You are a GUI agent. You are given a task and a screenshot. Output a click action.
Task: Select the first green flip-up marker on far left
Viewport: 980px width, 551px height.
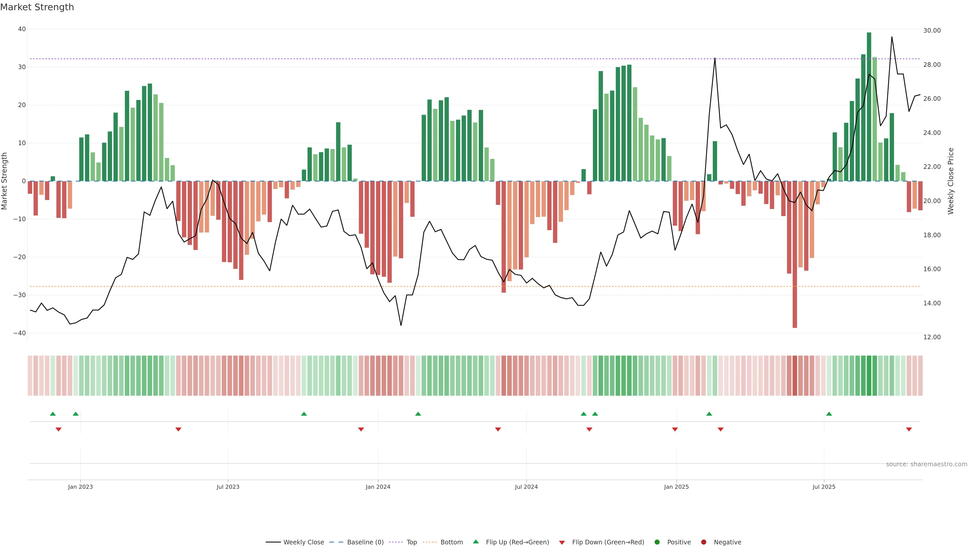tap(53, 414)
